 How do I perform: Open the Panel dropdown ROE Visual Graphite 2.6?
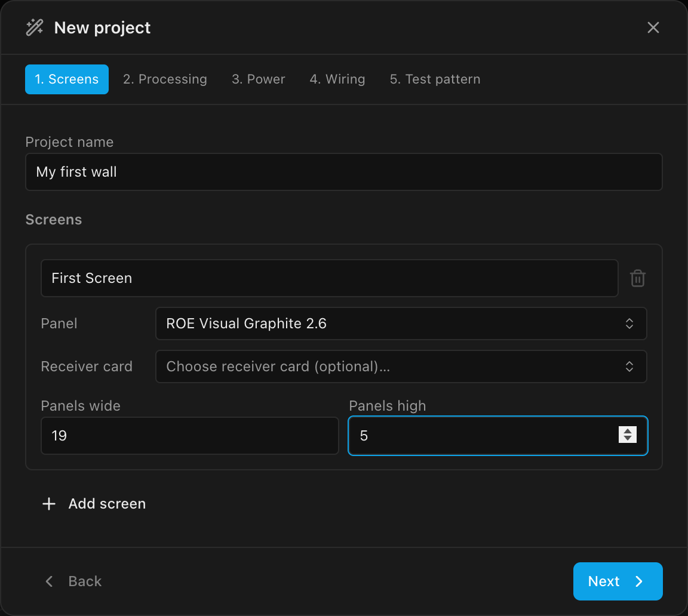(x=401, y=324)
